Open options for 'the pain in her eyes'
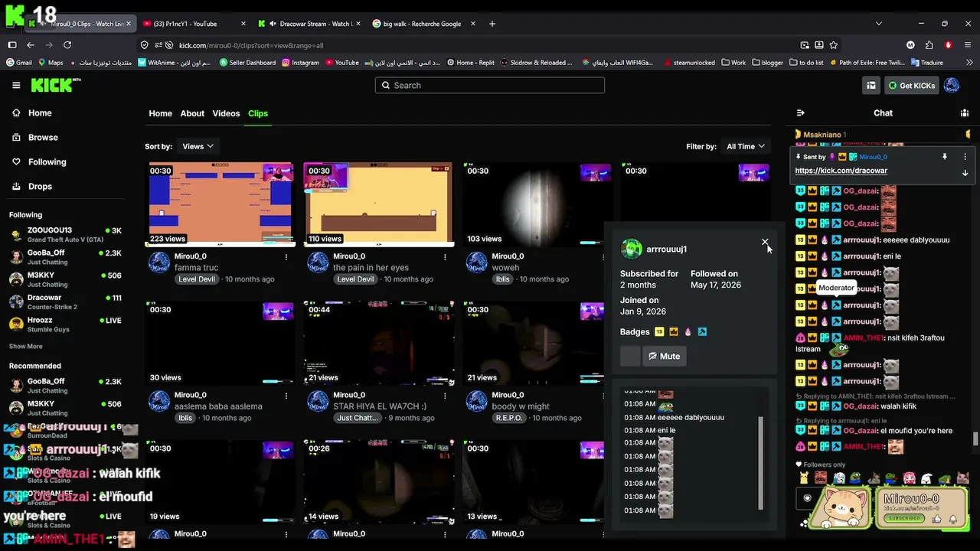980x551 pixels. click(x=445, y=256)
